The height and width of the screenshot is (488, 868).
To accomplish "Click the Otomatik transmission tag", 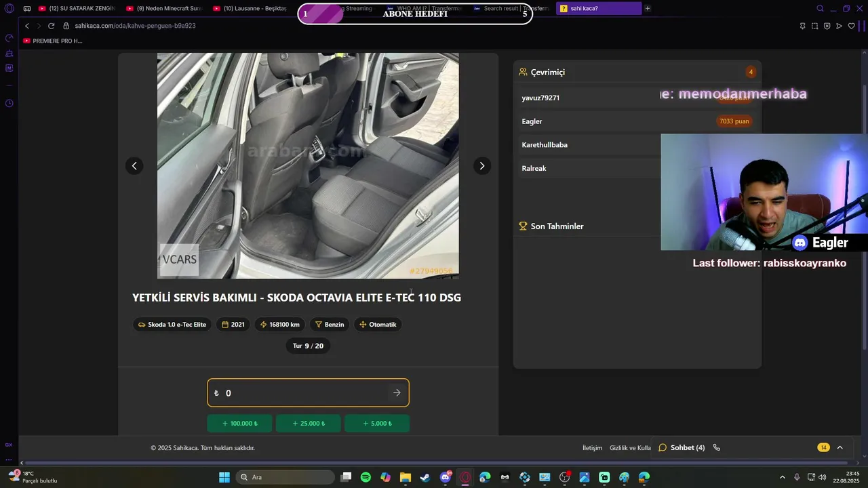I will [x=378, y=325].
